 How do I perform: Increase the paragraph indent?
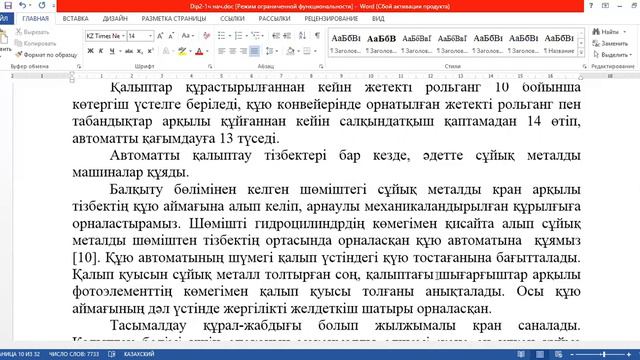287,36
